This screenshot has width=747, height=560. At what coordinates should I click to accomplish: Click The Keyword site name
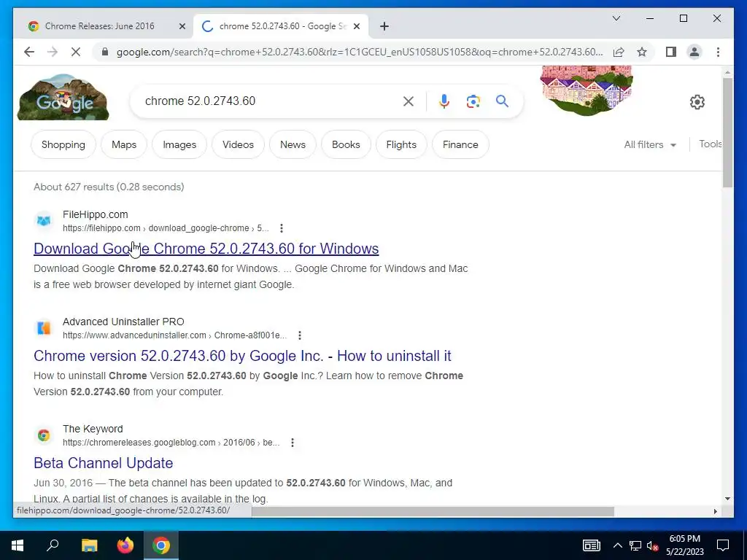point(93,429)
